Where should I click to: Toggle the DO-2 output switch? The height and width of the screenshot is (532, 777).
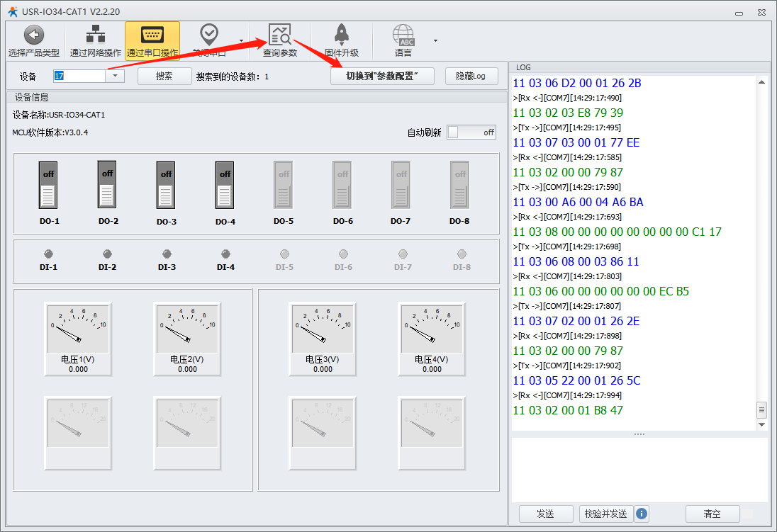coord(107,185)
